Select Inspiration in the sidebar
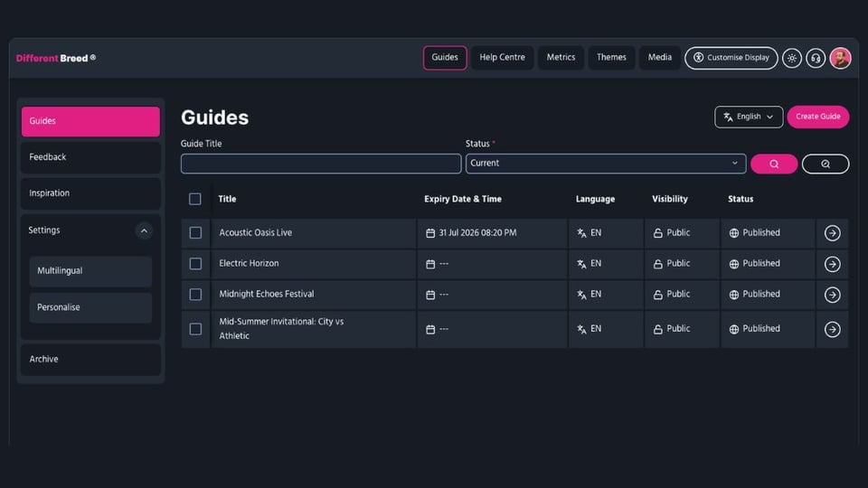Image resolution: width=868 pixels, height=488 pixels. click(x=90, y=193)
